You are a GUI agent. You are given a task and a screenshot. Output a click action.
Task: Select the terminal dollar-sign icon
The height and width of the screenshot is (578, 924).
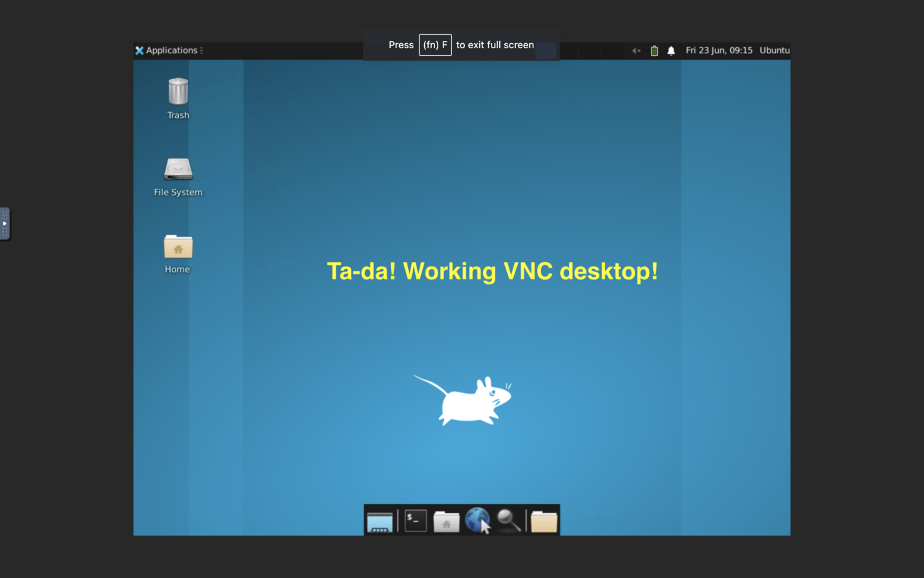tap(415, 521)
